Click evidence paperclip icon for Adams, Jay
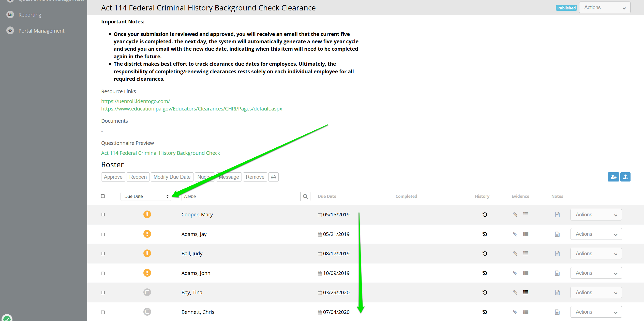The width and height of the screenshot is (644, 321). pyautogui.click(x=515, y=234)
